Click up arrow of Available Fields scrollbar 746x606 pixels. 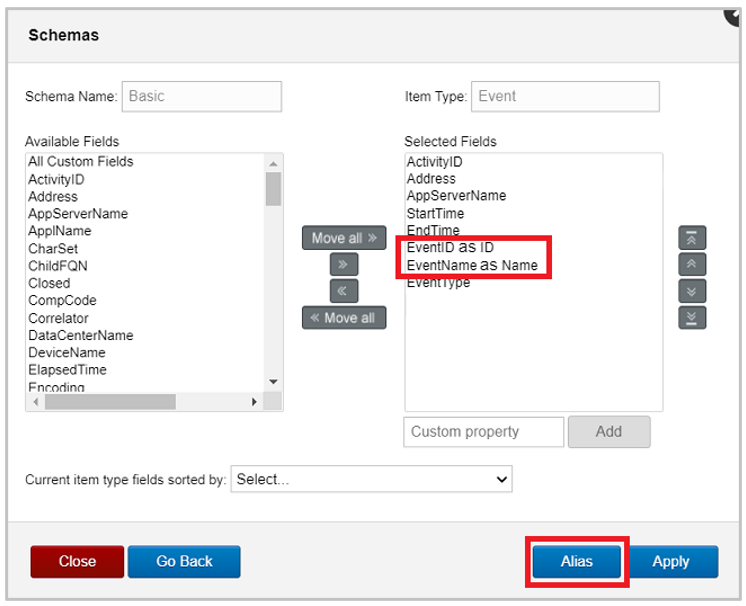pyautogui.click(x=273, y=164)
